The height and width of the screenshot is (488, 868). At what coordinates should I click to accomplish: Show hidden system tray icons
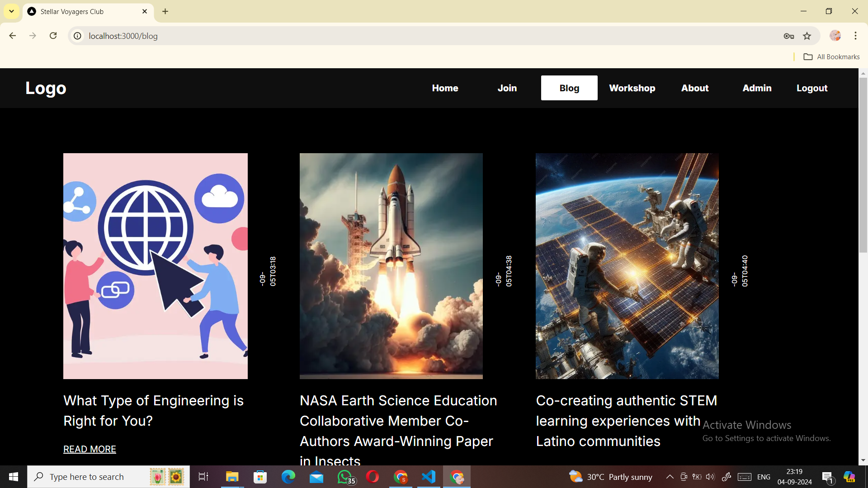coord(670,477)
